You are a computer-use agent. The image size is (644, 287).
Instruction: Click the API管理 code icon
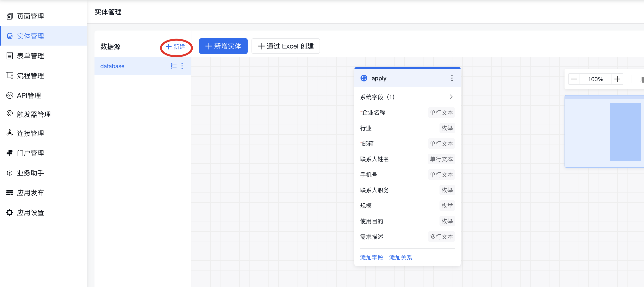pos(9,95)
